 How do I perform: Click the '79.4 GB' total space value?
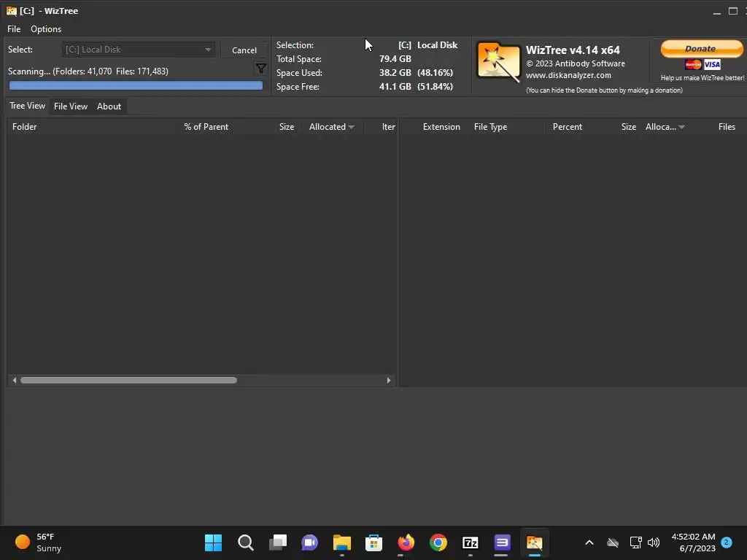coord(395,59)
